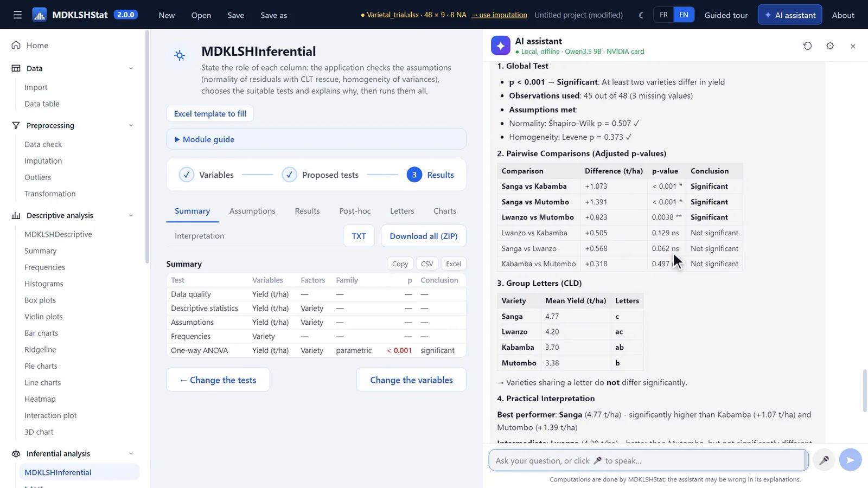Image resolution: width=868 pixels, height=488 pixels.
Task: Copy the Summary table
Action: coord(400,264)
